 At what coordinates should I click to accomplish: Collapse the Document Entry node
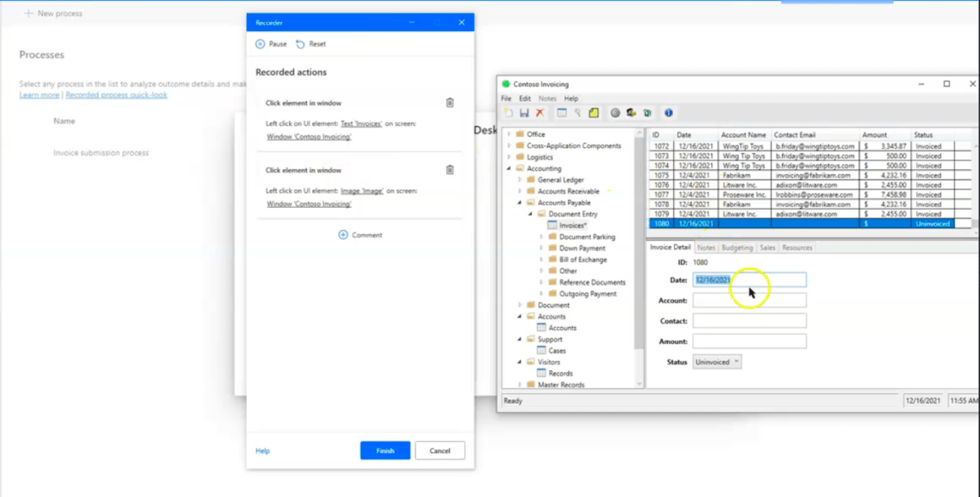point(530,214)
